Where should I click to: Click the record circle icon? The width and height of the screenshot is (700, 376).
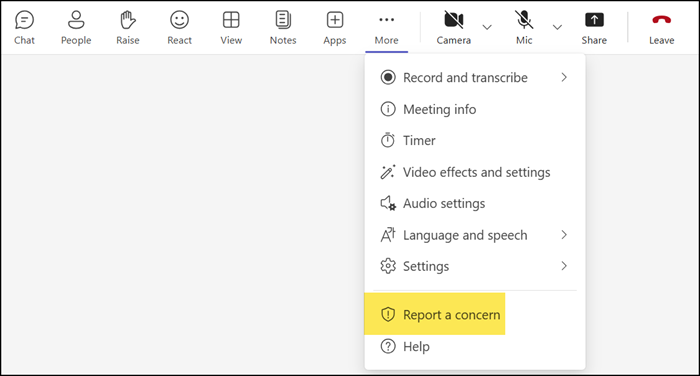click(388, 77)
